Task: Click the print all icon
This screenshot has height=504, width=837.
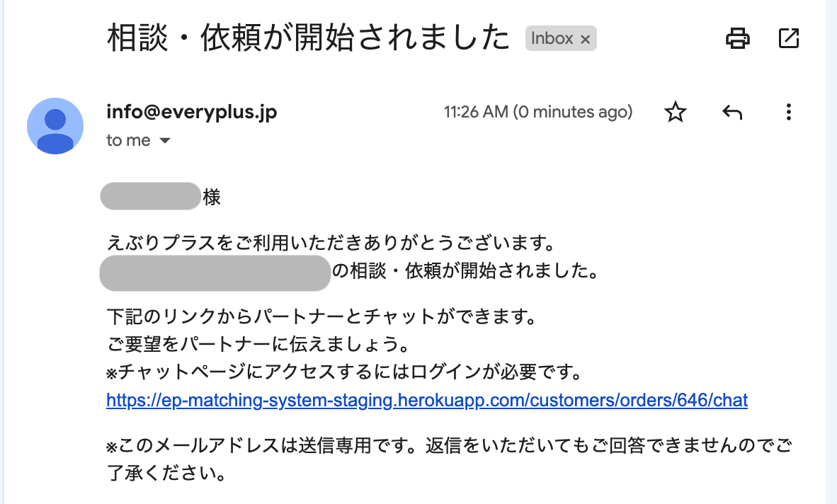Action: [x=737, y=38]
